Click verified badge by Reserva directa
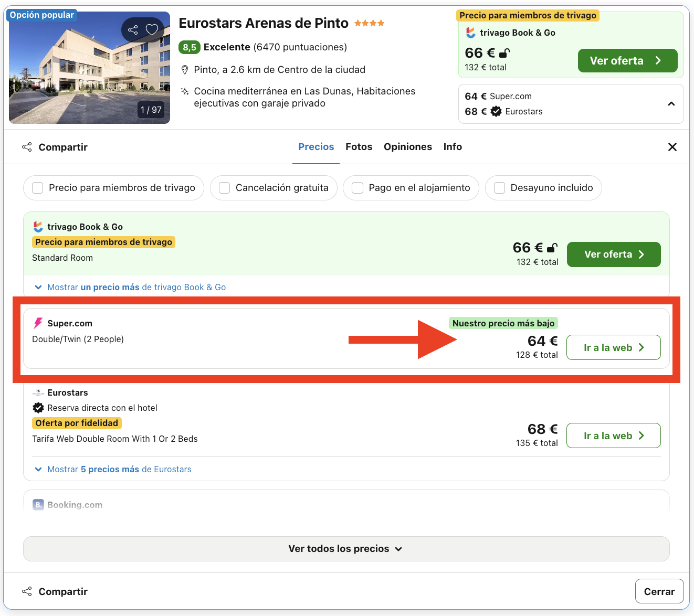The height and width of the screenshot is (616, 694). (38, 408)
